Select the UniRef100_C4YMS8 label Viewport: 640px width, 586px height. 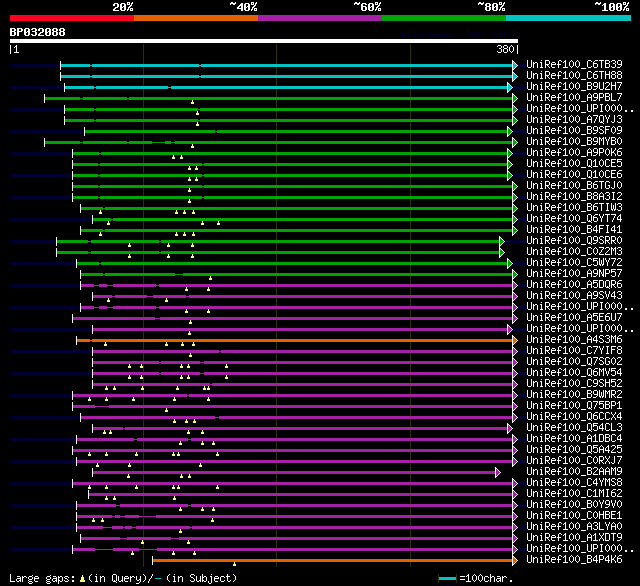click(574, 483)
